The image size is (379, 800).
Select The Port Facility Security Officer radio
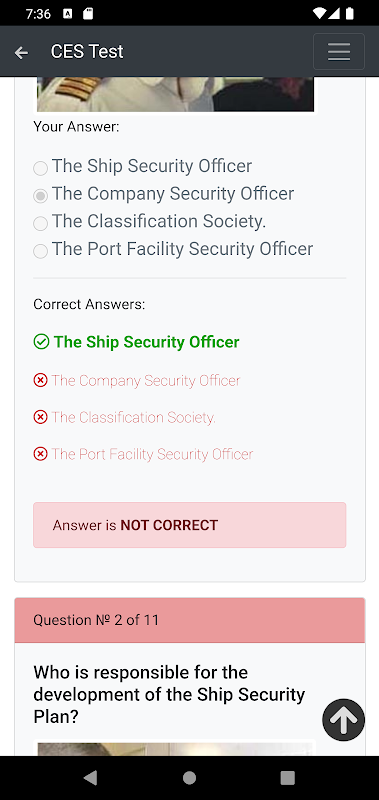coord(40,251)
